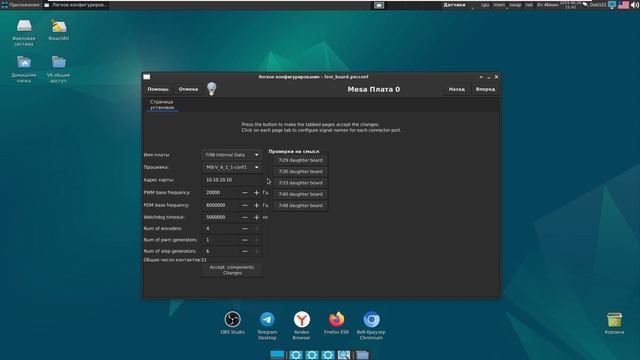Click the window menu icon in title bar
Image resolution: width=640 pixels, height=360 pixels.
[x=147, y=77]
